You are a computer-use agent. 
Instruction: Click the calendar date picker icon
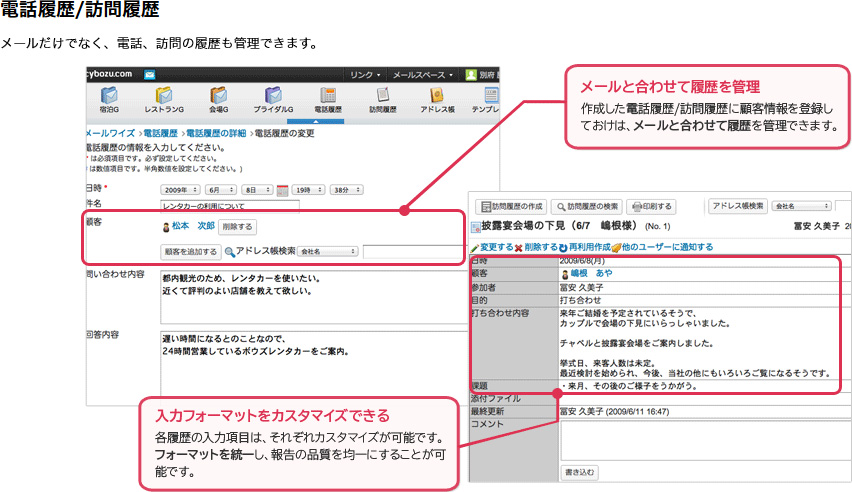pos(282,189)
